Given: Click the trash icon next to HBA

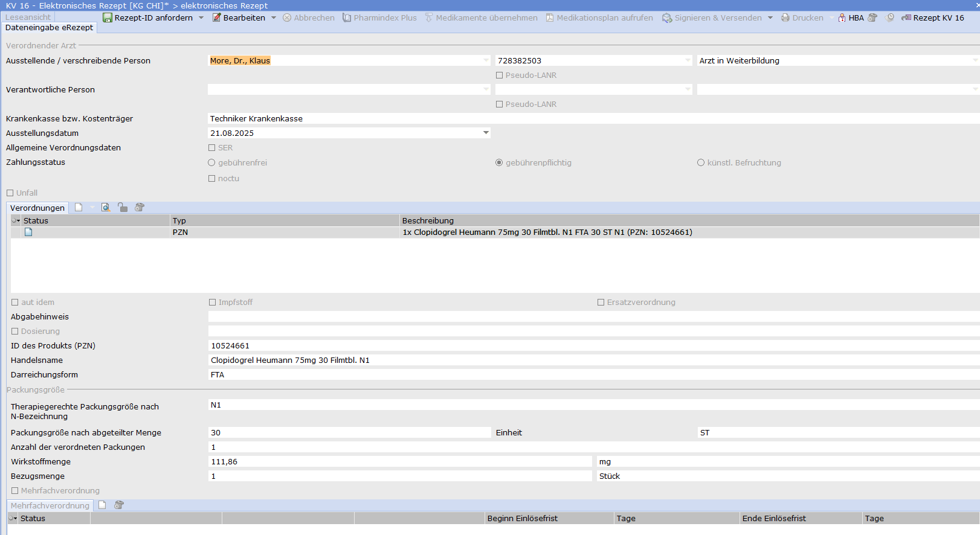Looking at the screenshot, I should click(x=872, y=18).
